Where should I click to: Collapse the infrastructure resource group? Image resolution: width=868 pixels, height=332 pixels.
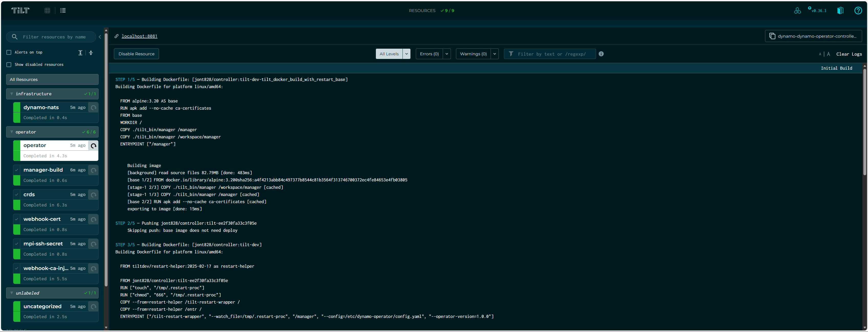12,94
